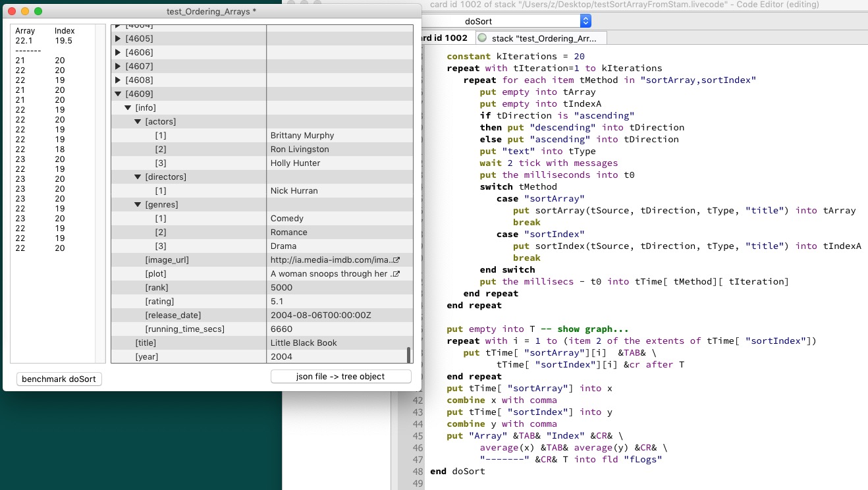Click the json file -> tree object button
The image size is (868, 490).
(x=340, y=376)
